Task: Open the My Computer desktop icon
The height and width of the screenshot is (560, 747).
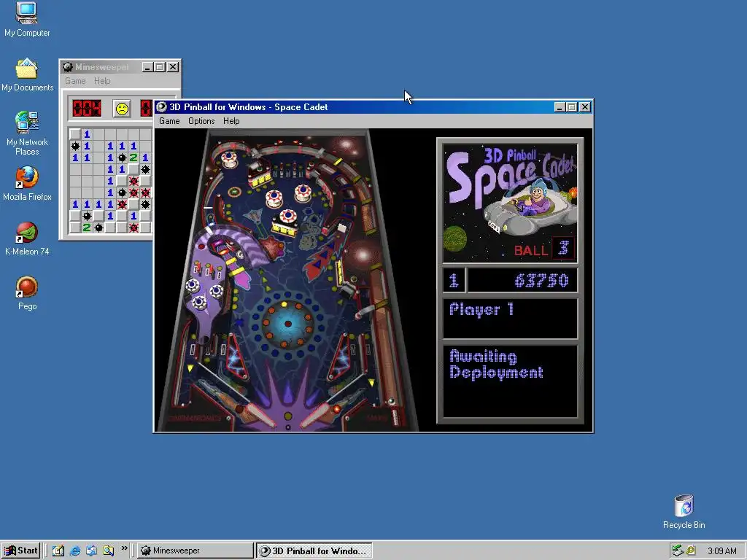Action: 27,19
